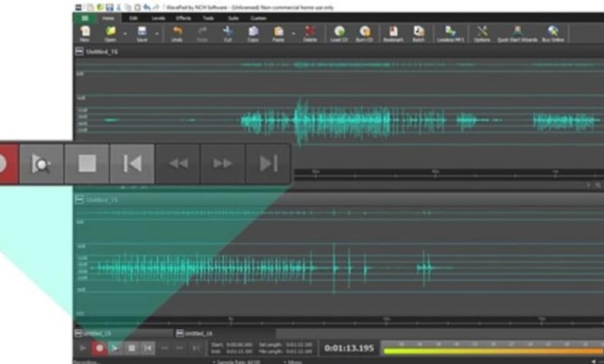Click the Untitled_16 timeline ruler
604x364 pixels.
(449, 173)
